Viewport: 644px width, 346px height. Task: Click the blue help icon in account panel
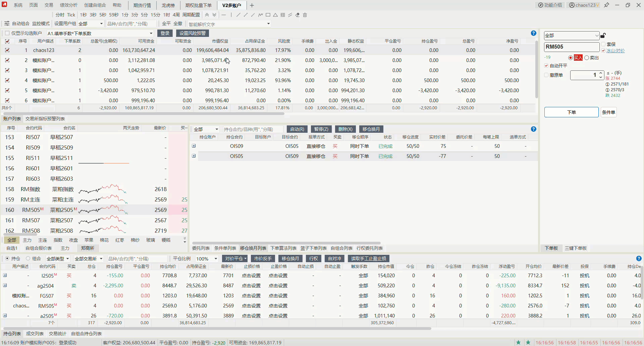pyautogui.click(x=533, y=33)
